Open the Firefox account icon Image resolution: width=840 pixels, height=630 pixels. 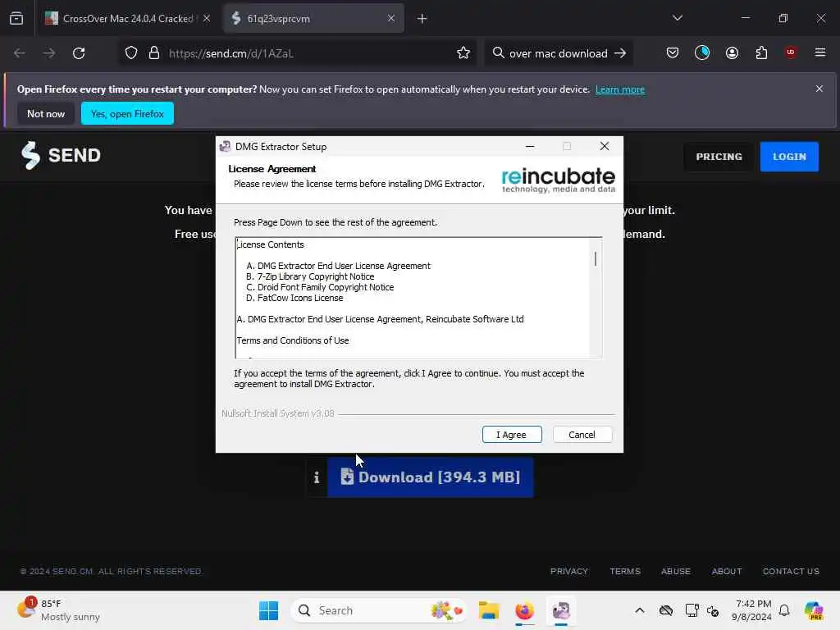[x=732, y=52]
